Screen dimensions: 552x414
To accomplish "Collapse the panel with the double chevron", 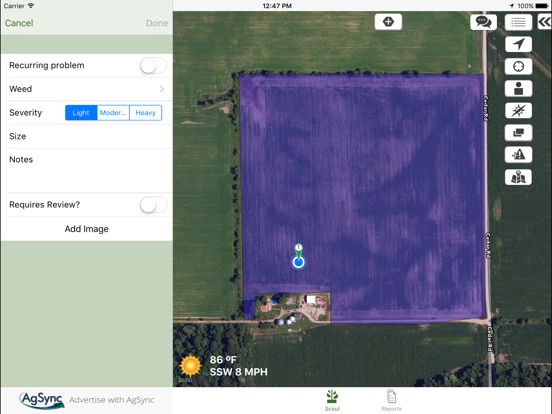I will 544,22.
